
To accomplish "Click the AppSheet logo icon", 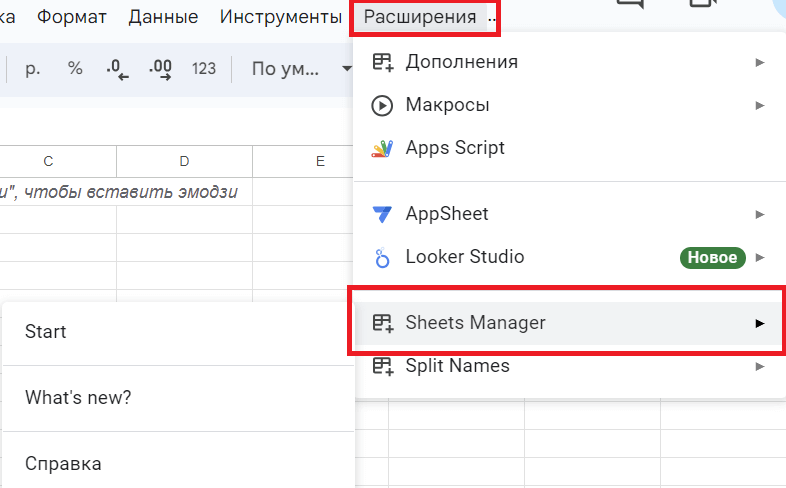I will click(x=382, y=214).
